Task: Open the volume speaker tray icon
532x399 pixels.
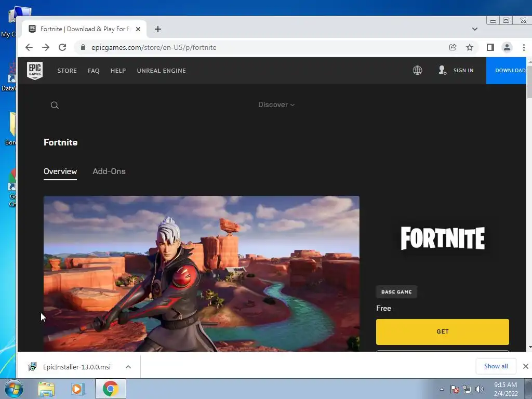Action: tap(479, 390)
